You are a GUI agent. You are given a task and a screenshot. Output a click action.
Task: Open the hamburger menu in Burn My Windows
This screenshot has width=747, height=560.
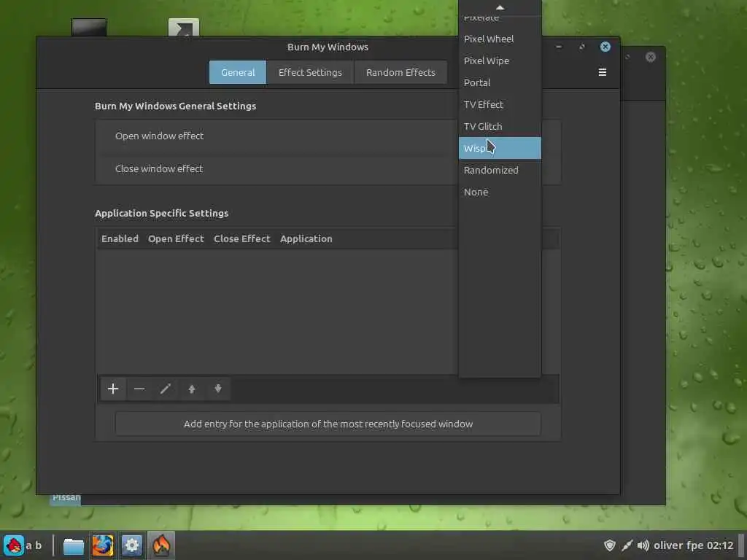(602, 72)
